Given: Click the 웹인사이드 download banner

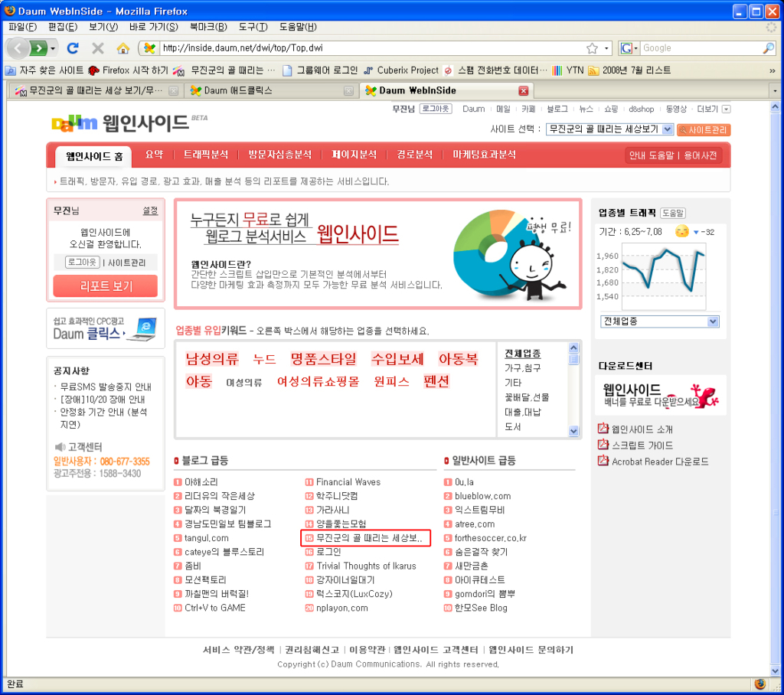Looking at the screenshot, I should (x=661, y=395).
